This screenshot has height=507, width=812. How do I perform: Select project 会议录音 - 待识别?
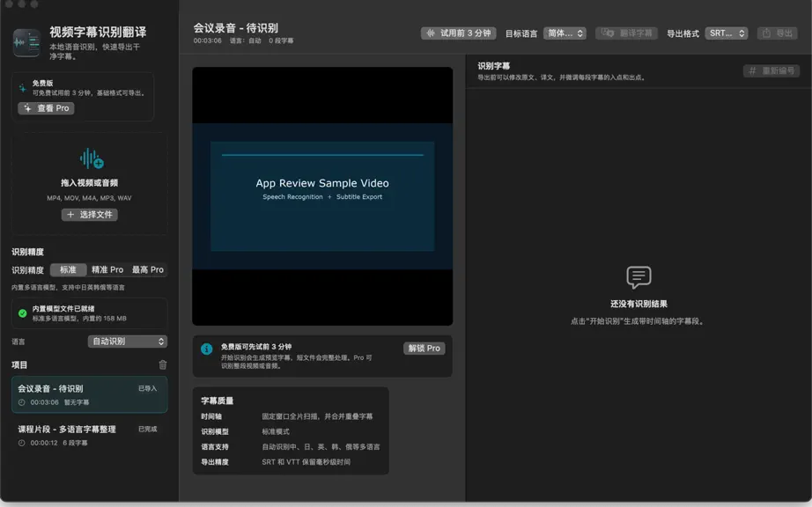90,394
